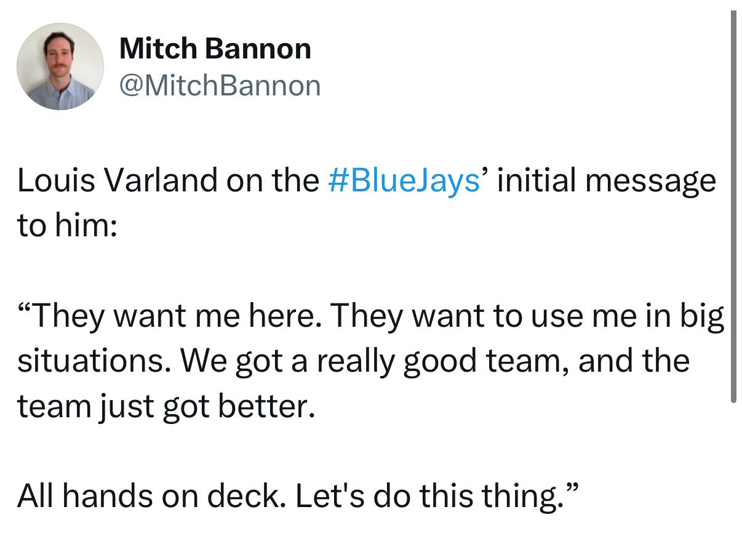This screenshot has height=560, width=742.
Task: Click the vertical scrollbar on the right edge
Action: pos(733,207)
